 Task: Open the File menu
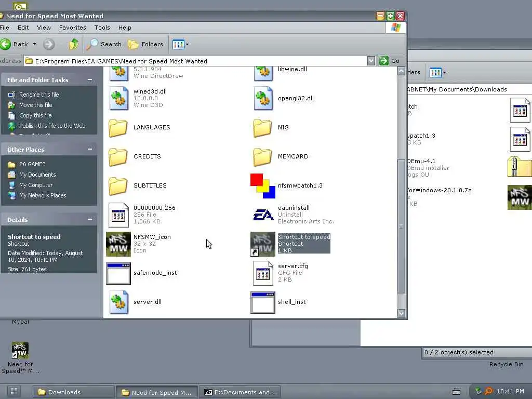point(5,28)
